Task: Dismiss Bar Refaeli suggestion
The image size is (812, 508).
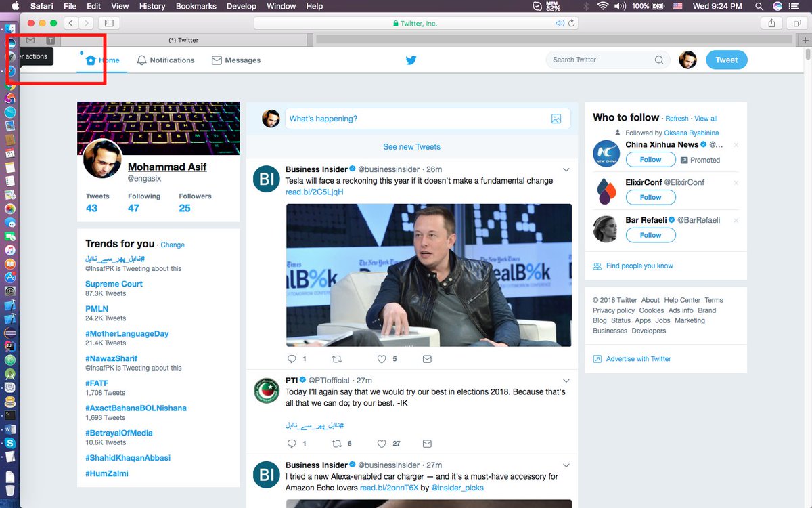Action: [736, 220]
